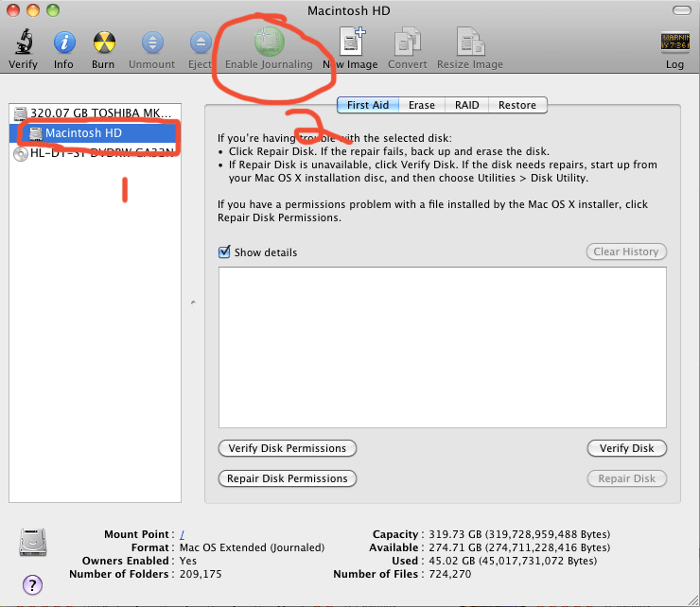The image size is (700, 607).
Task: Click Verify Disk Permissions button
Action: [287, 448]
